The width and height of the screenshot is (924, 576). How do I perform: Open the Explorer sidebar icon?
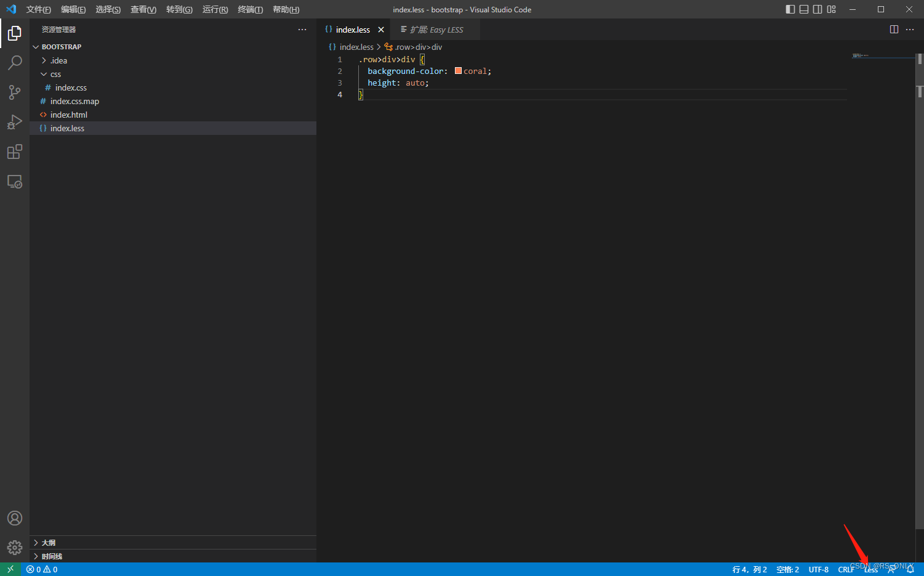click(14, 33)
